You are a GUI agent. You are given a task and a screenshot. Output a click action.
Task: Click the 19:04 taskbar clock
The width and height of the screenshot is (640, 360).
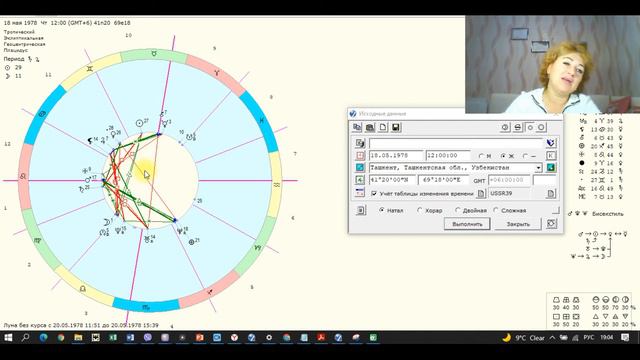(x=607, y=338)
